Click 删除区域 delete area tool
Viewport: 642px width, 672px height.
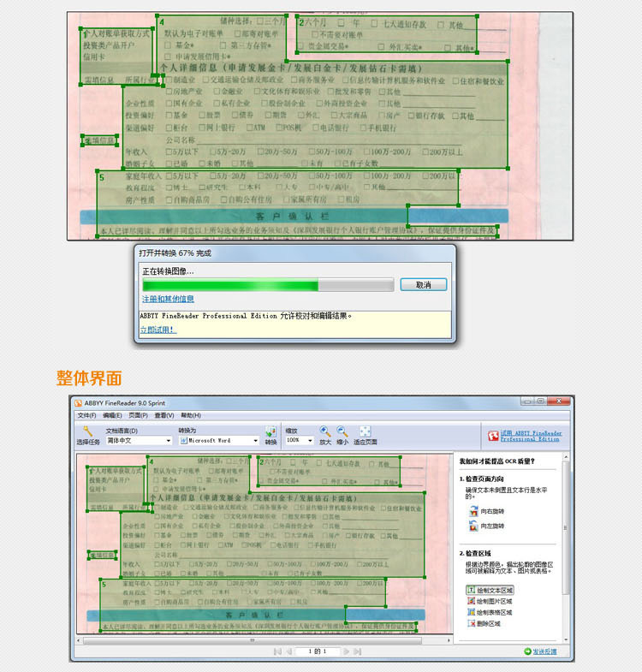click(x=485, y=624)
